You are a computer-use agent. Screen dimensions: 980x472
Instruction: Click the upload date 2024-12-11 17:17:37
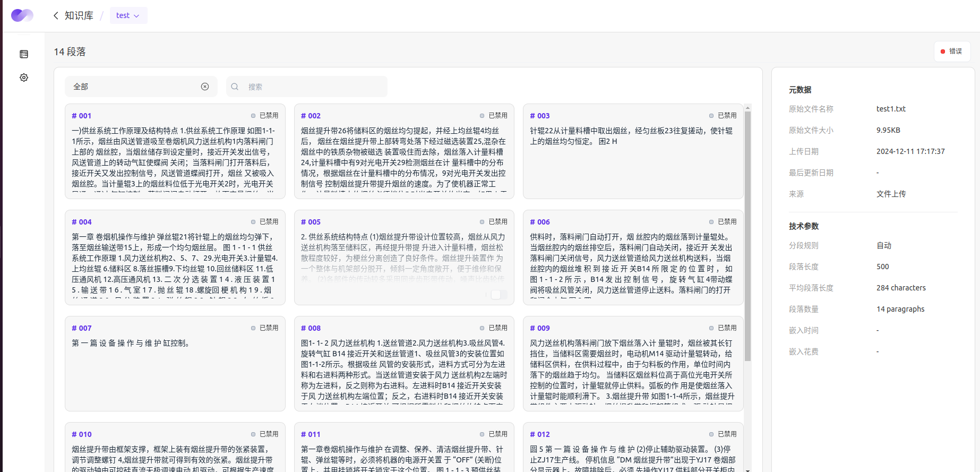(910, 151)
